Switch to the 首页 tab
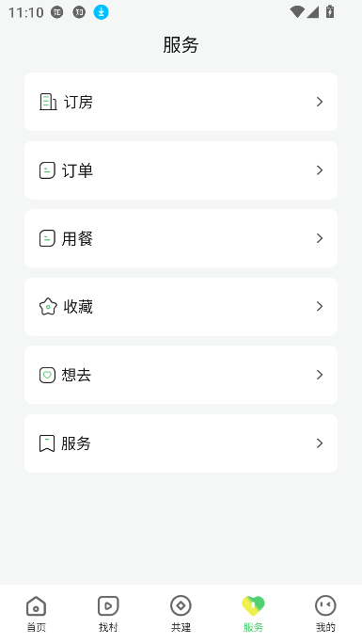The height and width of the screenshot is (644, 362). [36, 614]
